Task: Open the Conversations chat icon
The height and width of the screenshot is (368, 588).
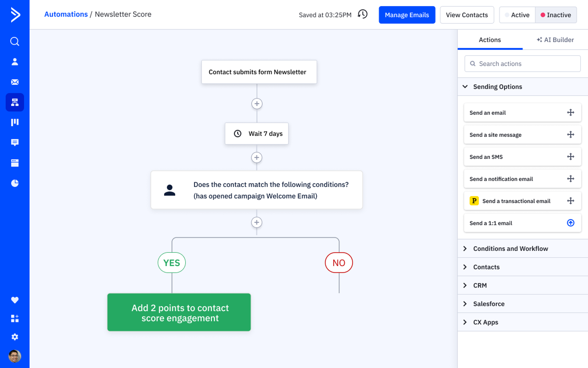Action: click(x=15, y=143)
